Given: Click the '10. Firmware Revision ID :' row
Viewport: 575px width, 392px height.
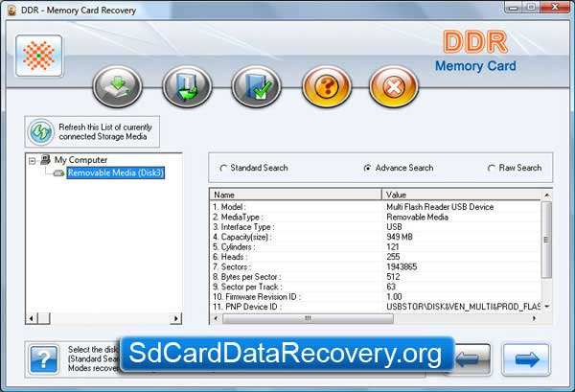Looking at the screenshot, I should tap(376, 296).
